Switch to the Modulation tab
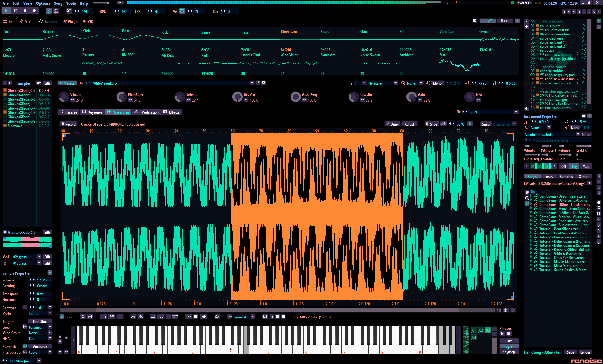Viewport: 603px width, 364px height. click(146, 112)
